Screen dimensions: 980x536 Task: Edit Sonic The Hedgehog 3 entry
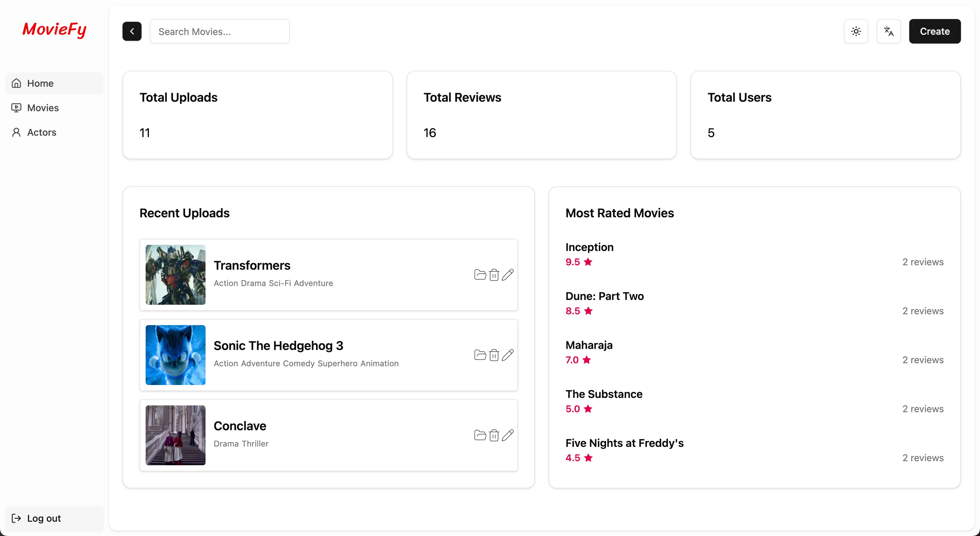click(507, 355)
